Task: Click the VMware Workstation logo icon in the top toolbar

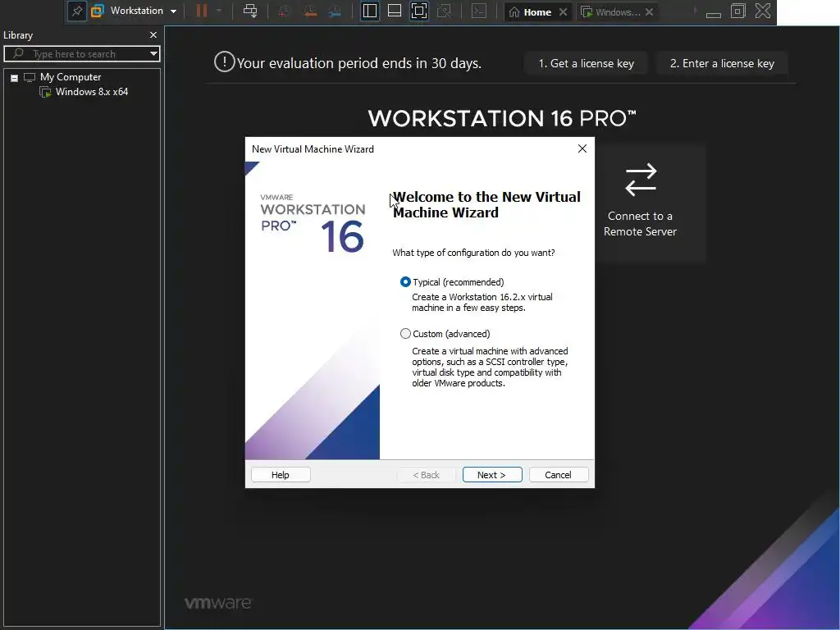Action: 97,11
